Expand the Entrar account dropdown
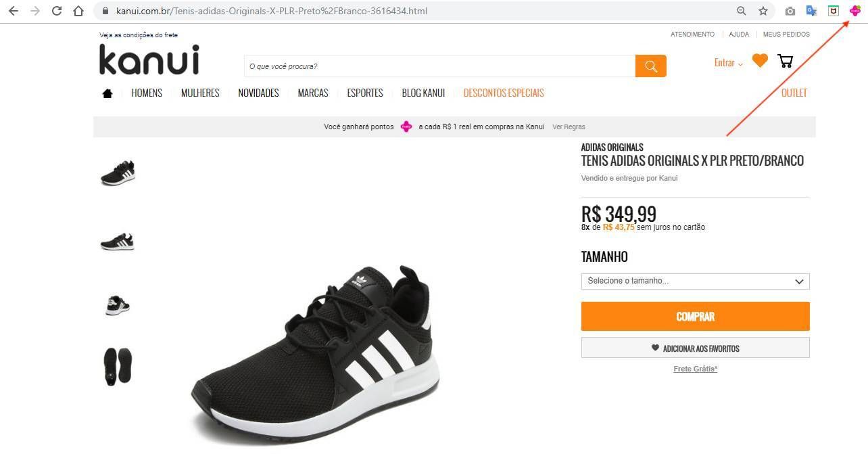This screenshot has height=454, width=868. [x=729, y=63]
